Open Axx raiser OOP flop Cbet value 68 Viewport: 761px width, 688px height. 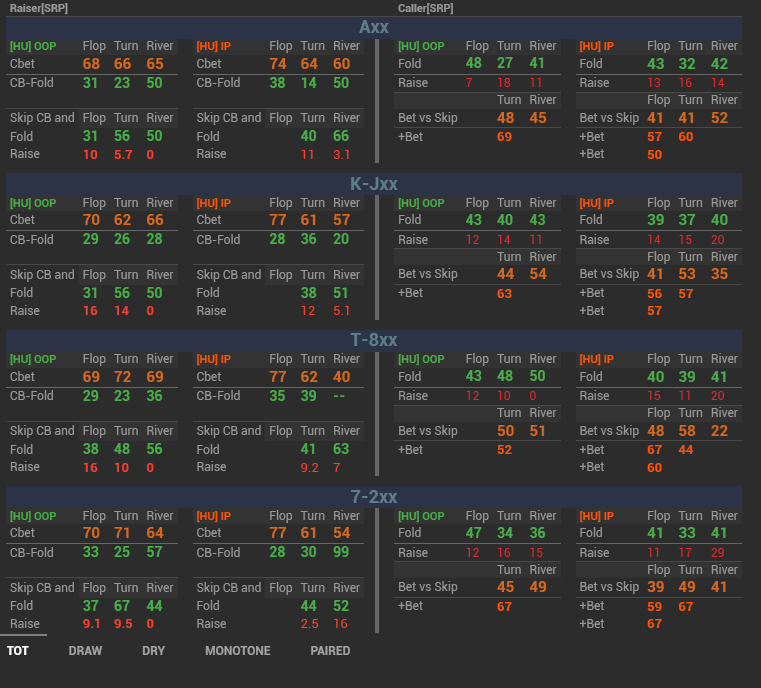coord(91,64)
